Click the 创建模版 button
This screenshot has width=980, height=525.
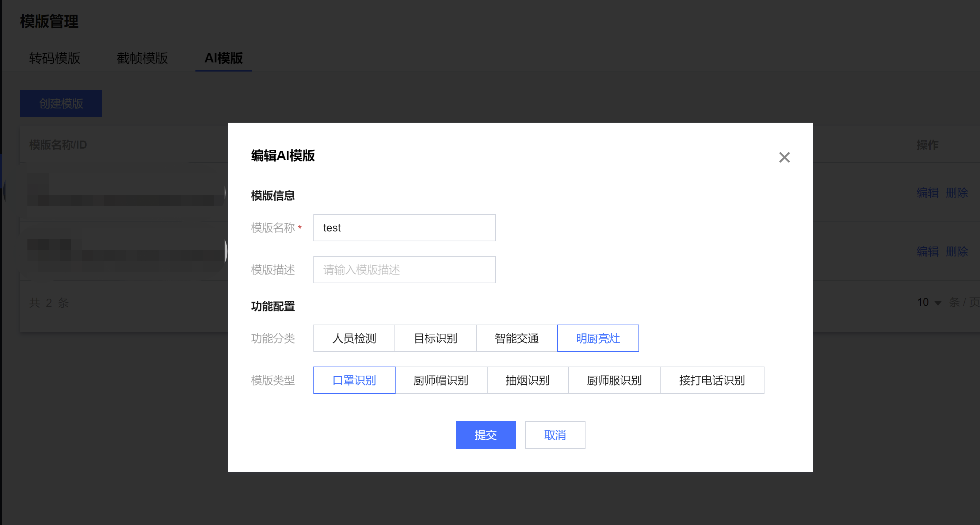[x=61, y=103]
